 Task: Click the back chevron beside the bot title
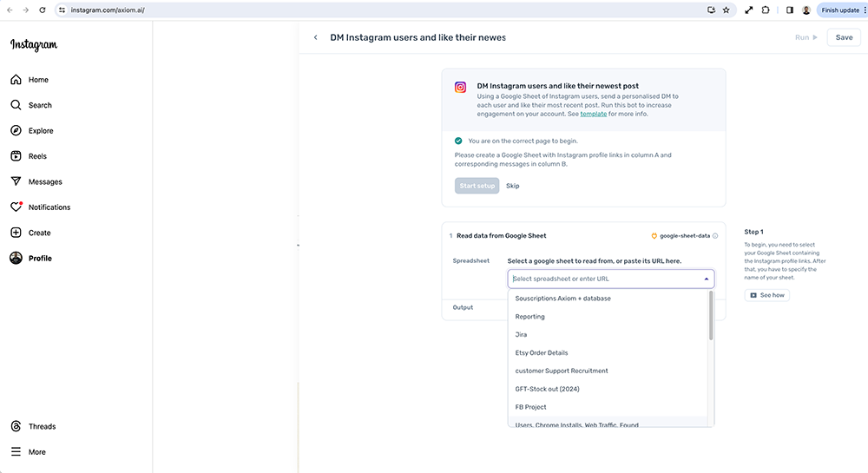[x=316, y=37]
